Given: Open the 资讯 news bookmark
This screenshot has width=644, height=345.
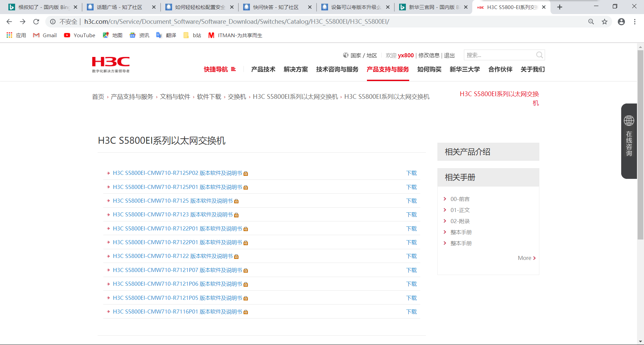Looking at the screenshot, I should 139,35.
